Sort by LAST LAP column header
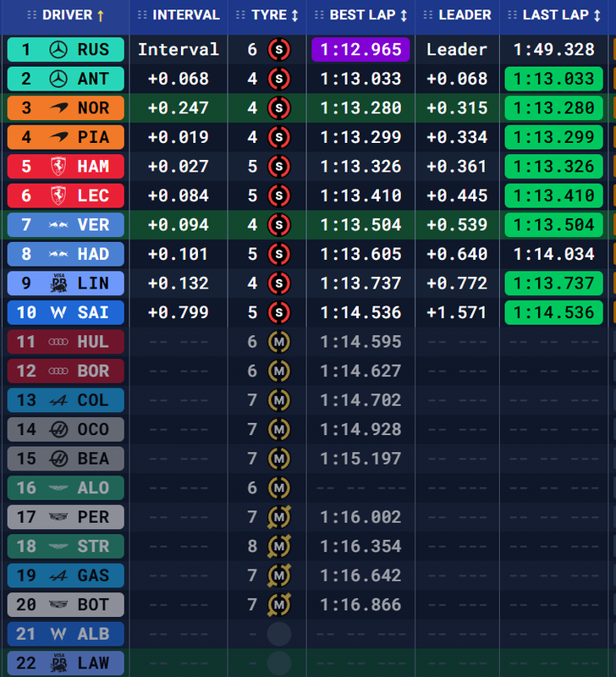616x677 pixels. pyautogui.click(x=554, y=15)
